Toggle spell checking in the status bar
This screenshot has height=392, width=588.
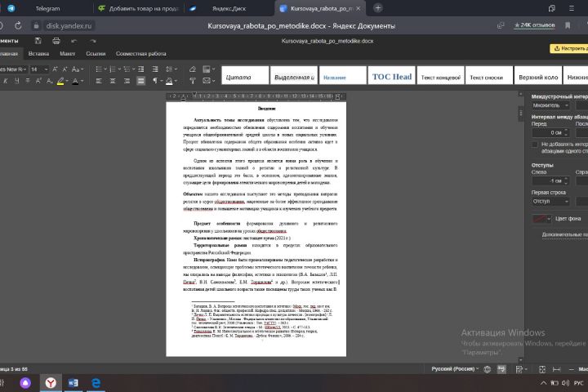click(501, 369)
